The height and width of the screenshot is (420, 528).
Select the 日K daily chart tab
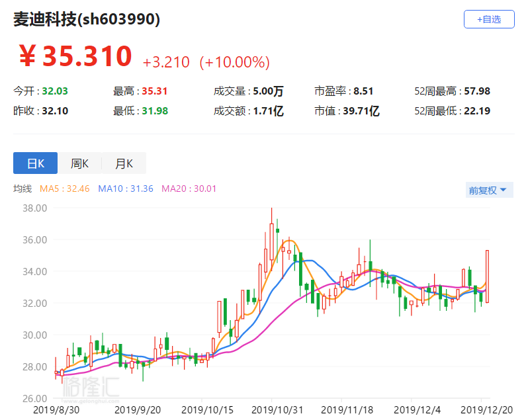[35, 163]
